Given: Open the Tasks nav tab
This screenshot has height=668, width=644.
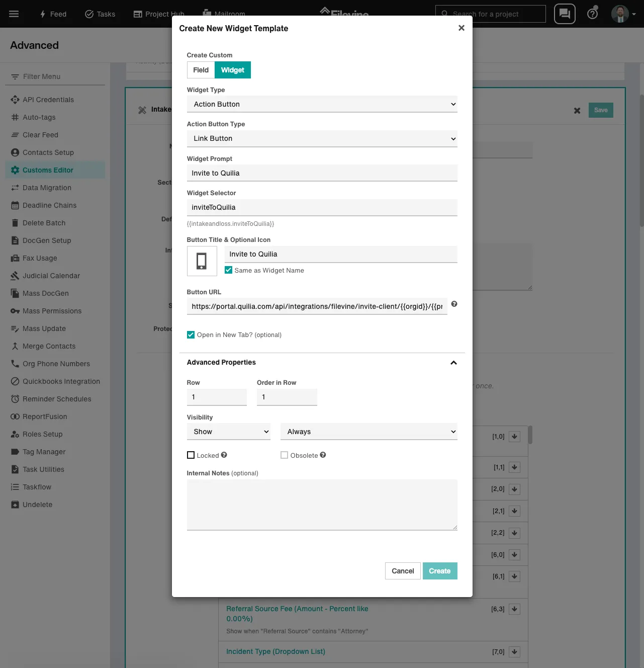Looking at the screenshot, I should point(100,14).
